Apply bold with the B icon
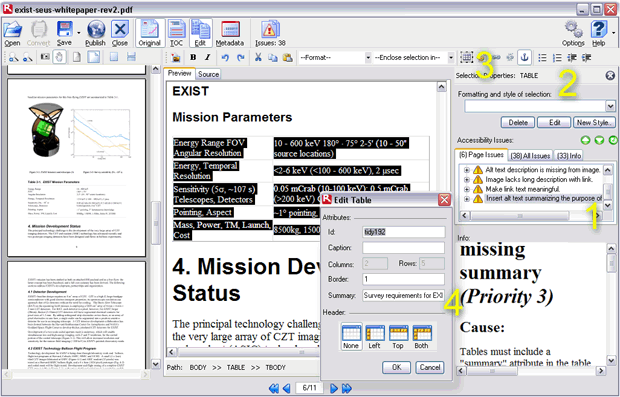620x397 pixels. point(193,57)
